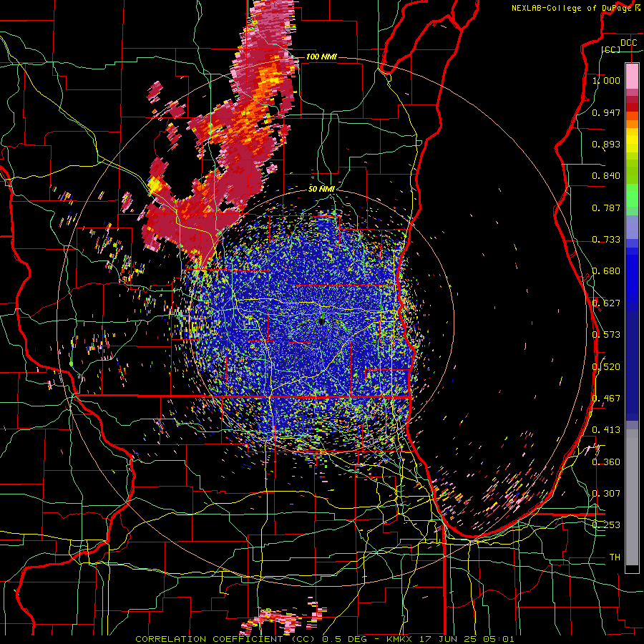Click the 0.787 legend value
The width and height of the screenshot is (644, 644).
606,208
